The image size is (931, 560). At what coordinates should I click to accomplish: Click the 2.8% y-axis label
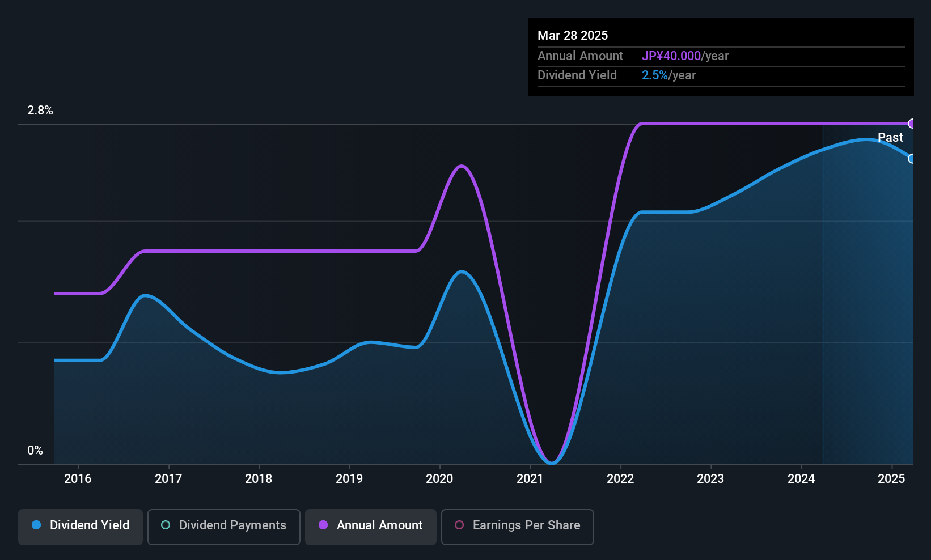(x=40, y=111)
